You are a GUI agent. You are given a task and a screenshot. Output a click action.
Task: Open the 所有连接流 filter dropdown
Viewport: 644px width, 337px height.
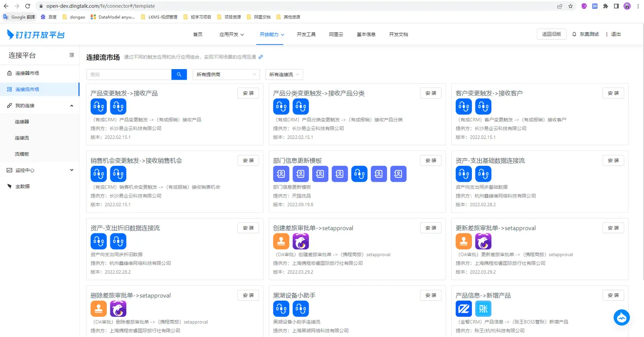pos(284,74)
